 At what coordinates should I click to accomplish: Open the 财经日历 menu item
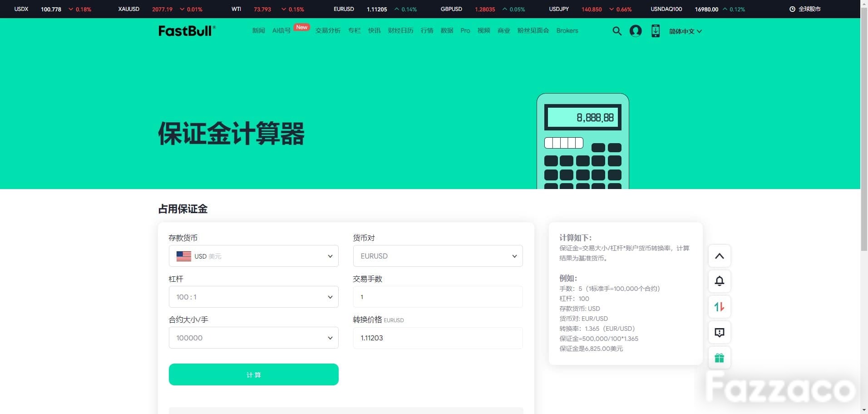click(400, 31)
